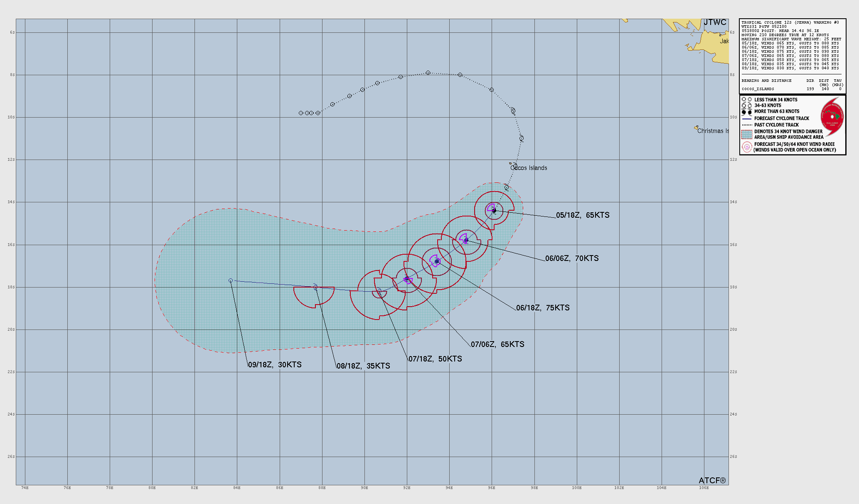
Task: Click the '07/18Z, 50KTS' forecast label
Action: tap(435, 359)
